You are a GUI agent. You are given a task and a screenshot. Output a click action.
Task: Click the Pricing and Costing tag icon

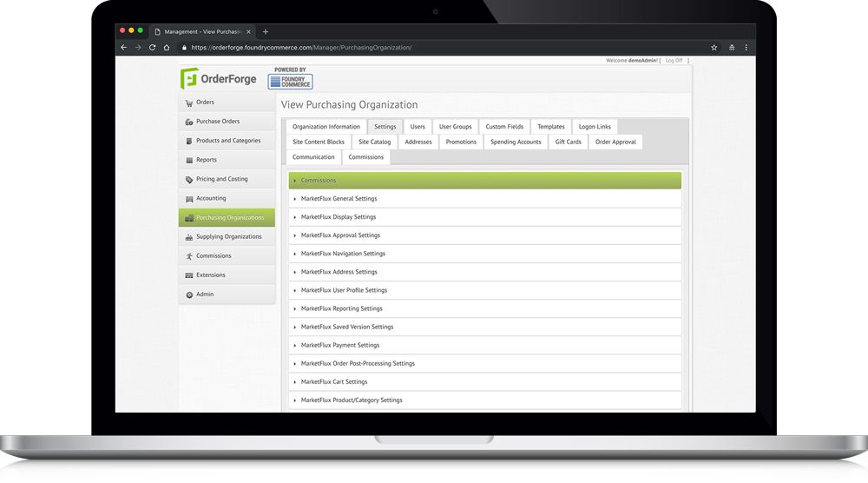click(x=188, y=180)
